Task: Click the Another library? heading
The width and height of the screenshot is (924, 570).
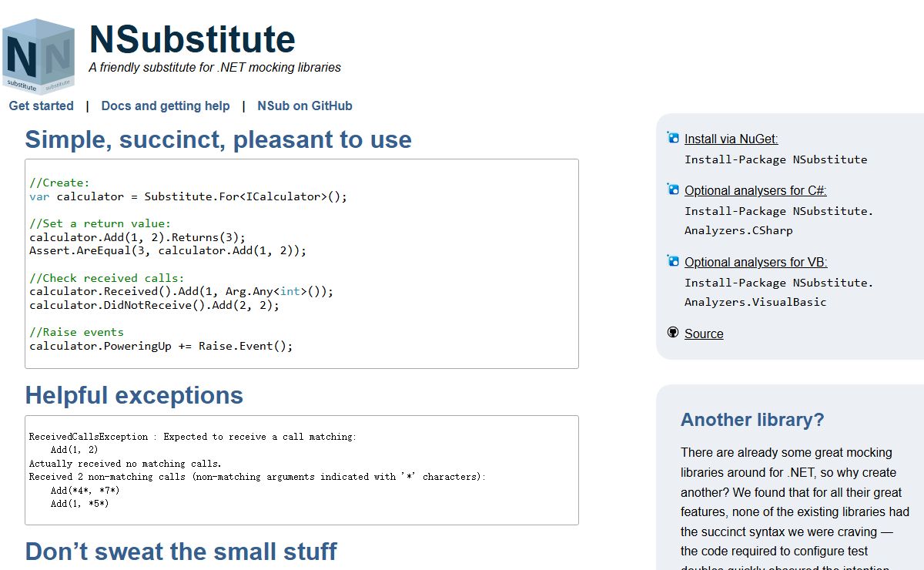Action: [x=752, y=420]
